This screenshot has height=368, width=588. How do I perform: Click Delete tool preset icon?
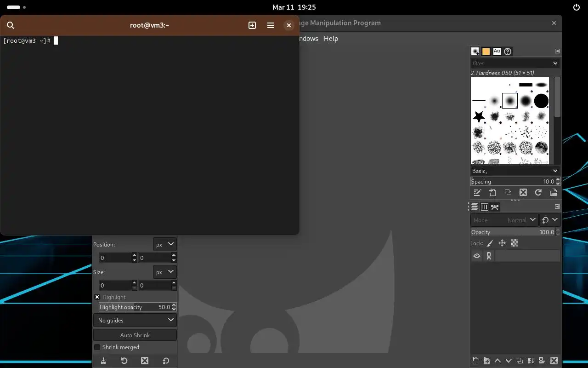pos(145,361)
